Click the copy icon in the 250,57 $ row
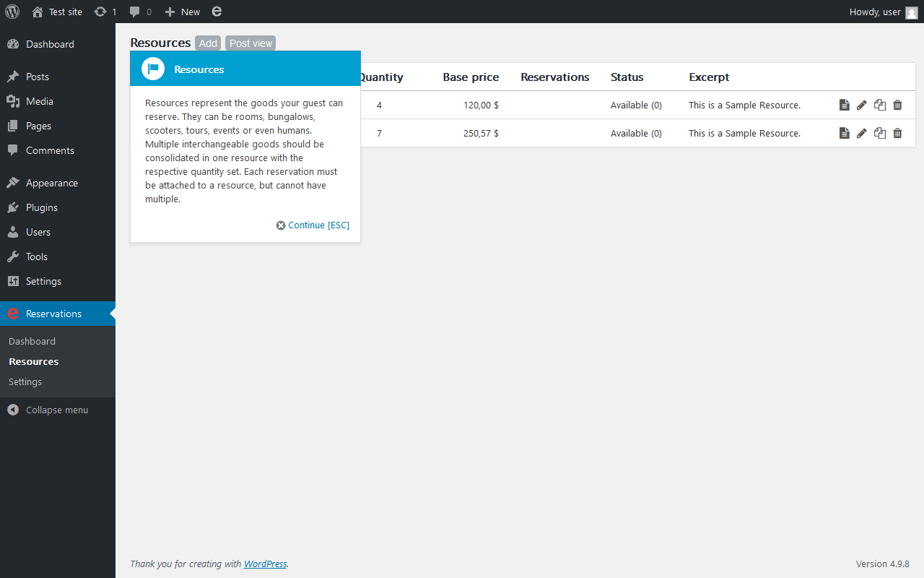924x578 pixels. click(x=879, y=133)
